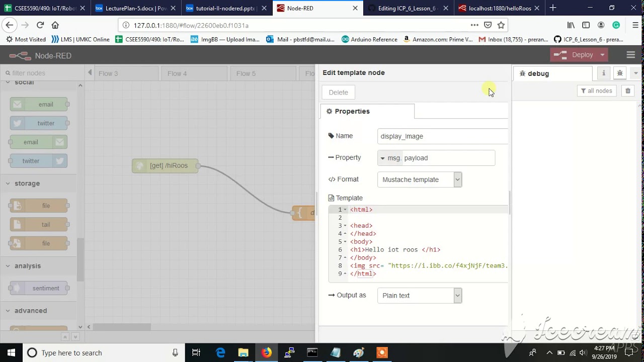Open Deploy options dropdown arrow

tap(602, 55)
